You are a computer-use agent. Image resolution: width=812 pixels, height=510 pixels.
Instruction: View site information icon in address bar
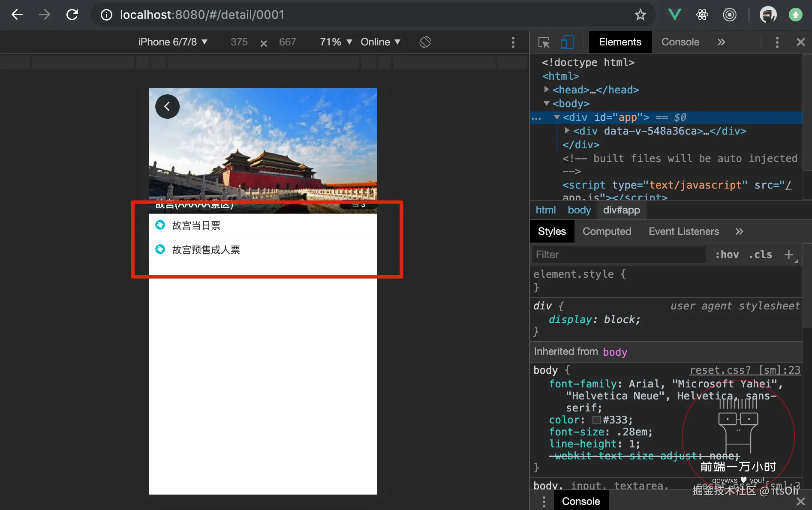coord(106,15)
